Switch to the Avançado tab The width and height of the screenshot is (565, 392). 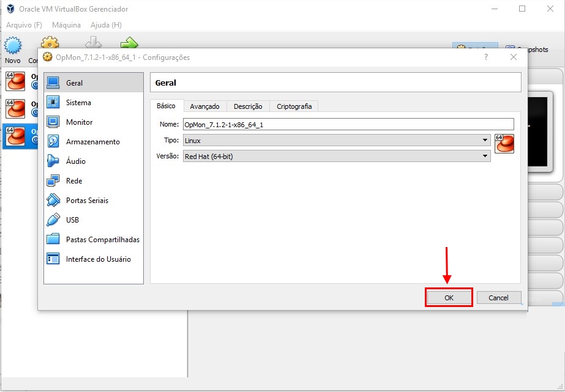click(204, 106)
